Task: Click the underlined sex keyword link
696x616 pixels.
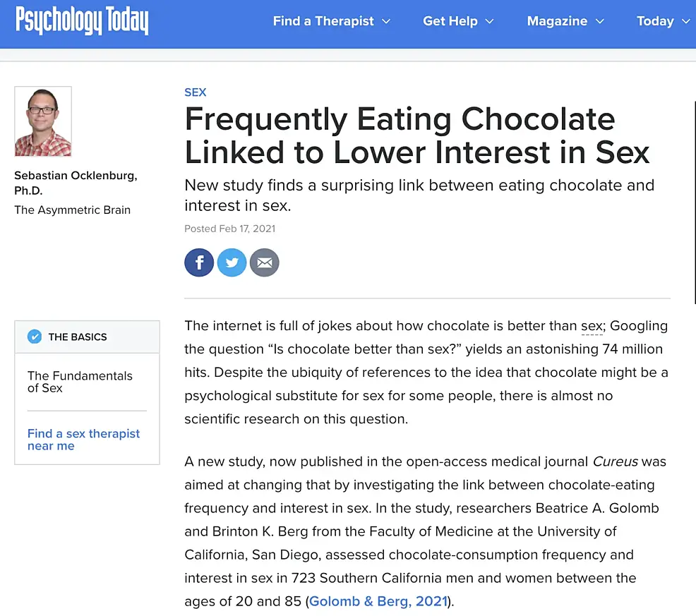Action: coord(592,327)
